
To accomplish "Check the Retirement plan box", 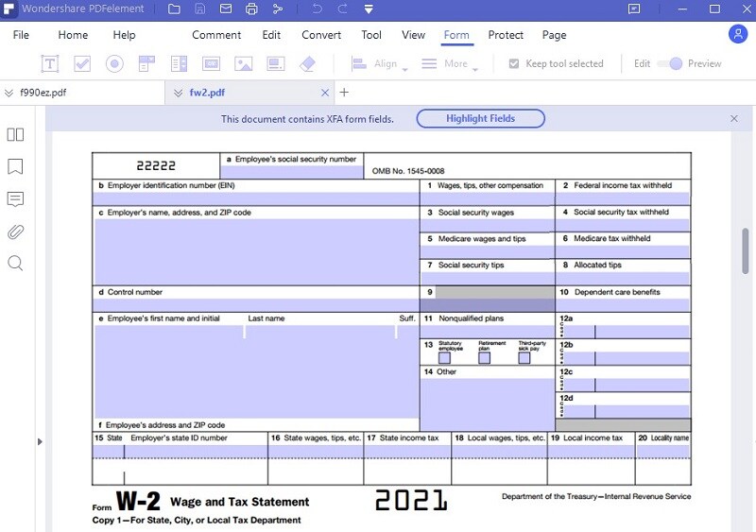I will click(484, 358).
